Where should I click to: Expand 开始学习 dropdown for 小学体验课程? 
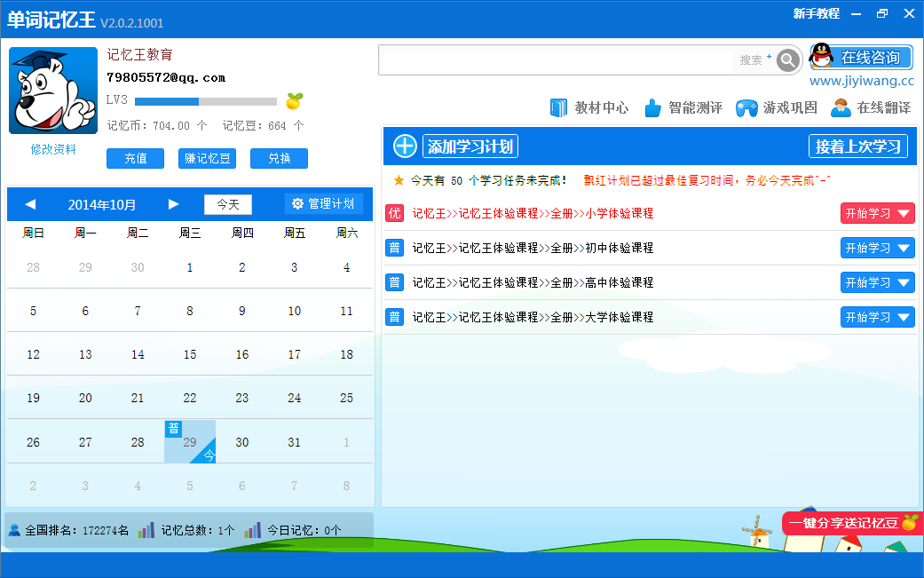pyautogui.click(x=904, y=214)
